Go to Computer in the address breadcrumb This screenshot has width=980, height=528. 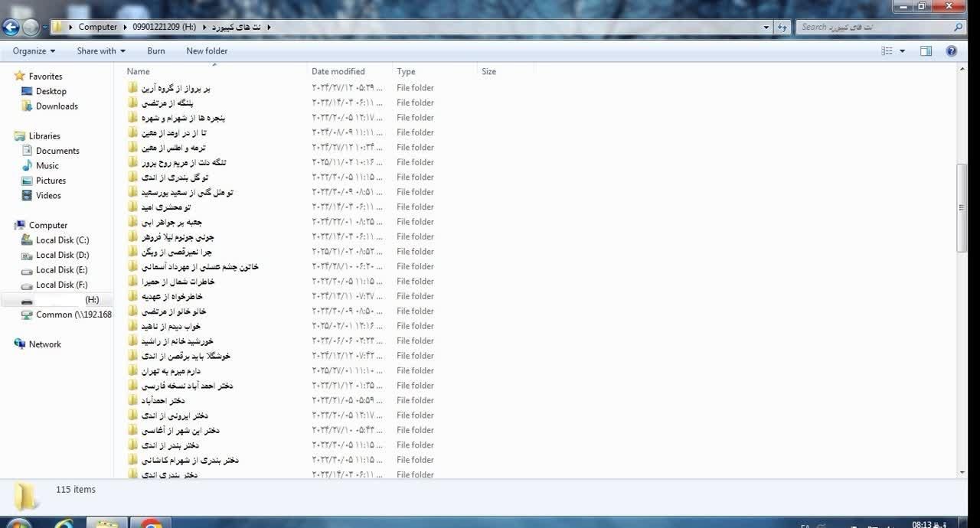(x=98, y=27)
